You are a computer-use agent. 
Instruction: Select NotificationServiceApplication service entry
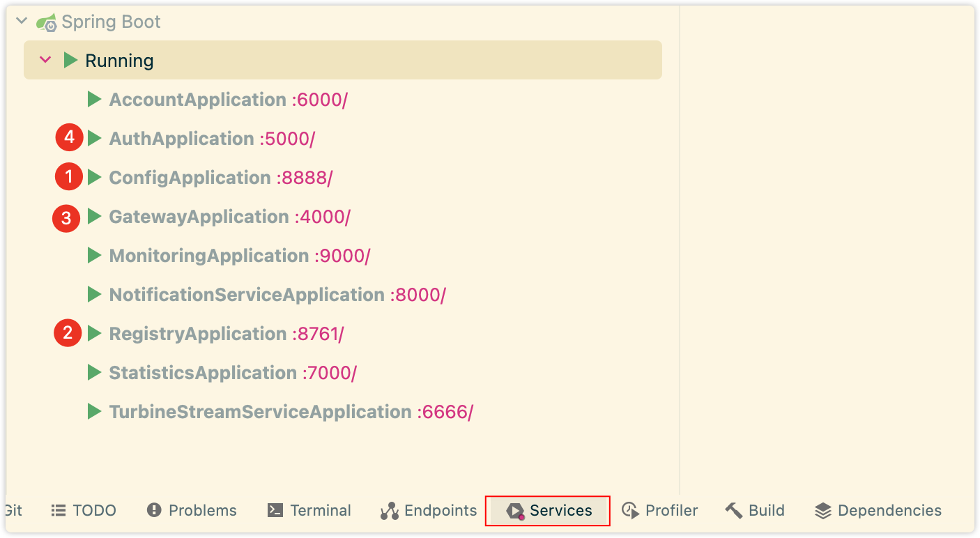tap(247, 295)
